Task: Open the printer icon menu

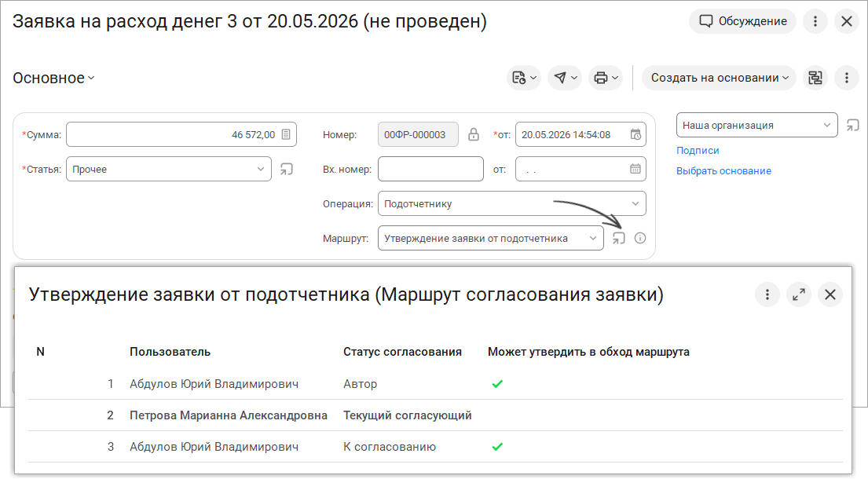Action: tap(606, 78)
